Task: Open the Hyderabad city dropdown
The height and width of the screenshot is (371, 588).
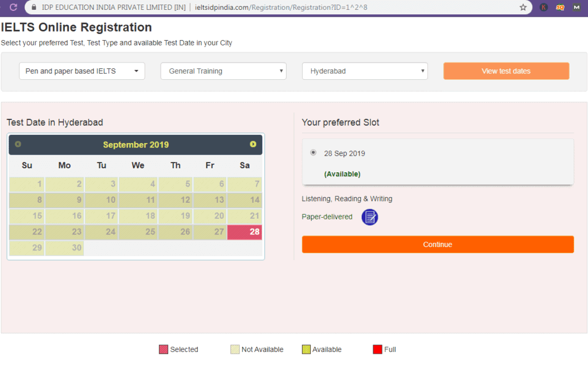Action: click(365, 71)
